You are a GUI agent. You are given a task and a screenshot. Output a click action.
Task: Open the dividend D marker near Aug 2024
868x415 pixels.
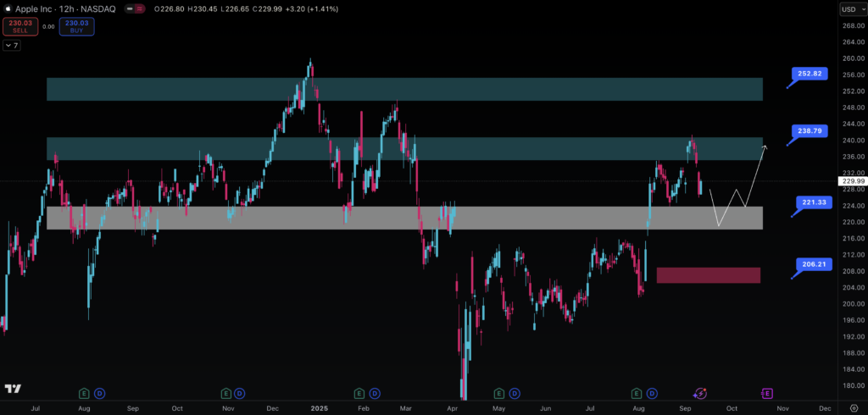coord(99,394)
